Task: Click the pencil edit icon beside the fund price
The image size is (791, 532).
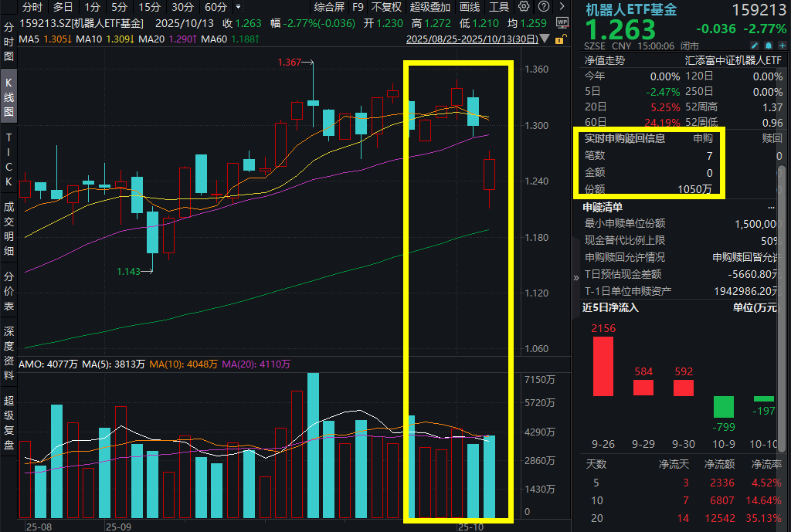Action: [x=755, y=45]
